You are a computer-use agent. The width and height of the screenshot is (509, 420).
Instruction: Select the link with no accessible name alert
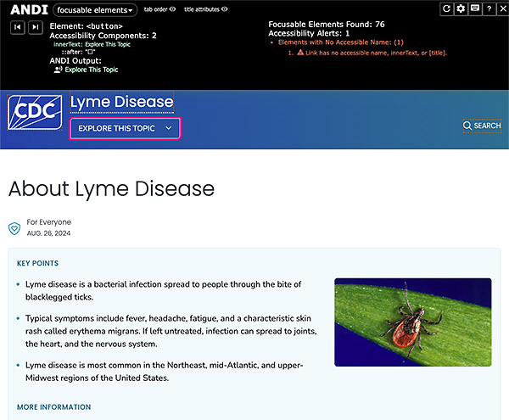pos(370,53)
